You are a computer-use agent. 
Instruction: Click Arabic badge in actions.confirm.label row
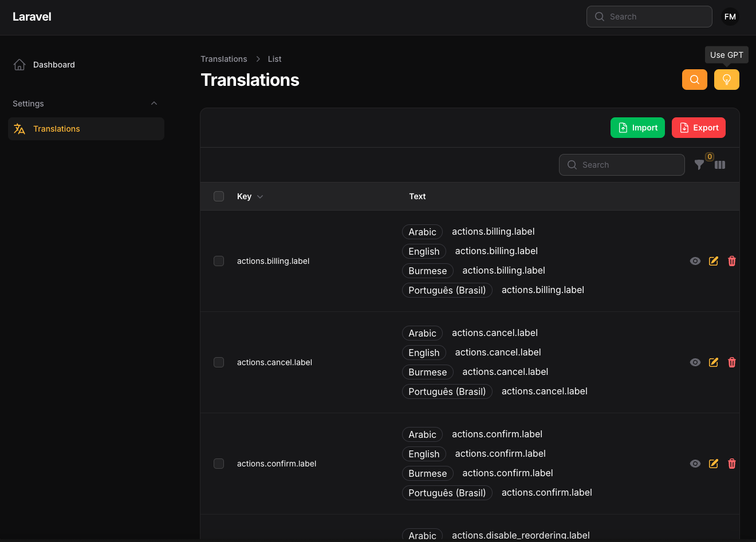[x=422, y=434]
